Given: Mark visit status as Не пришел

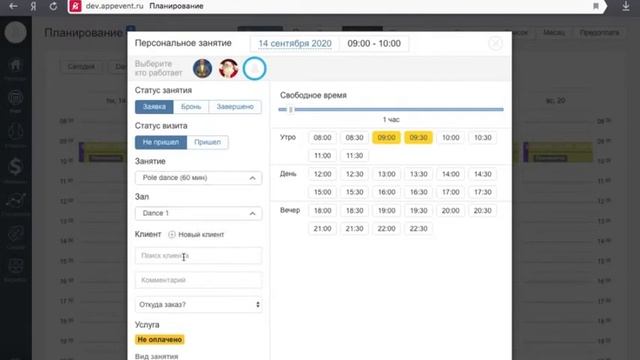Looking at the screenshot, I should click(161, 142).
